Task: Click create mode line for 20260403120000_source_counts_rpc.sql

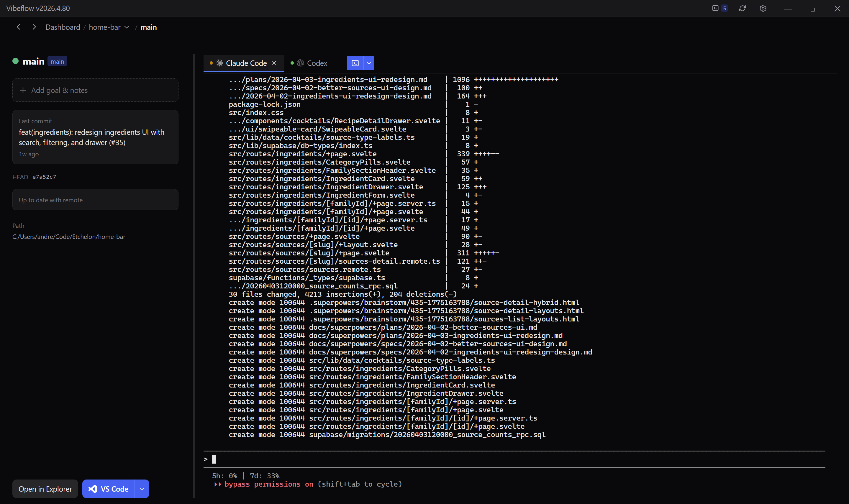Action: (387, 435)
